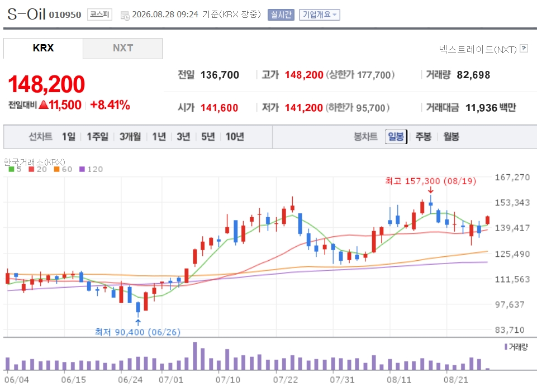Select the 주봉 weekly candle chart
The width and height of the screenshot is (537, 392).
point(424,137)
